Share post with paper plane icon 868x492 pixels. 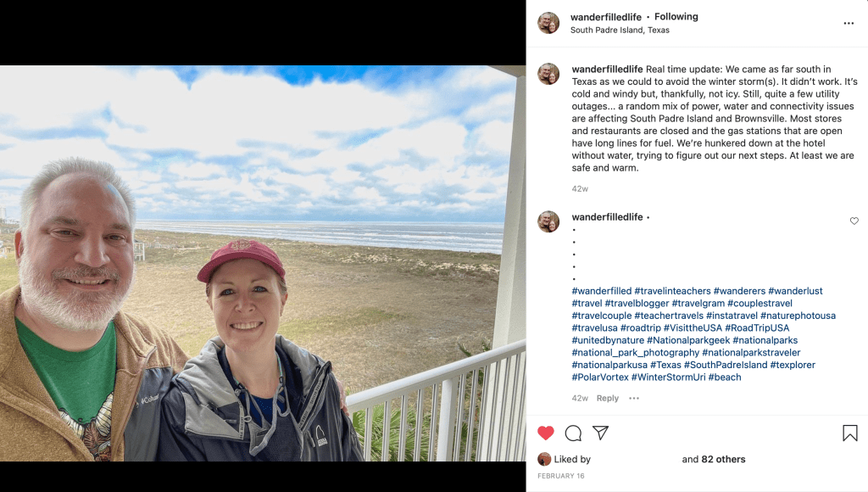click(601, 433)
